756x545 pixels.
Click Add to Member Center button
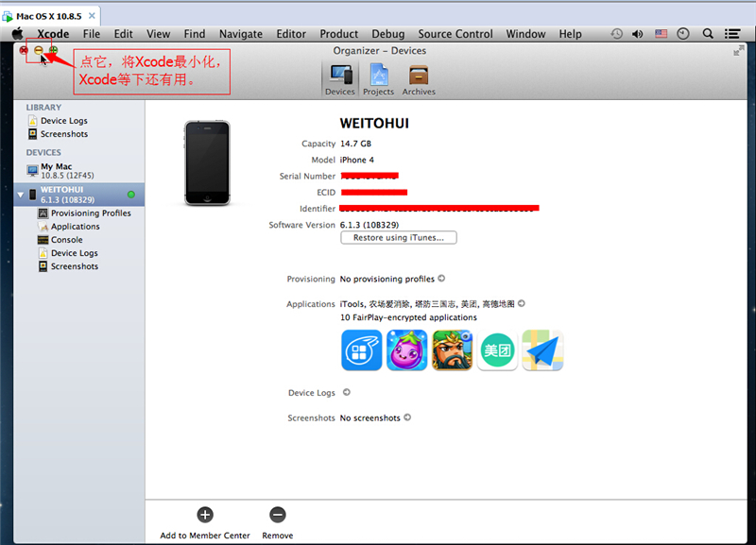[x=205, y=523]
